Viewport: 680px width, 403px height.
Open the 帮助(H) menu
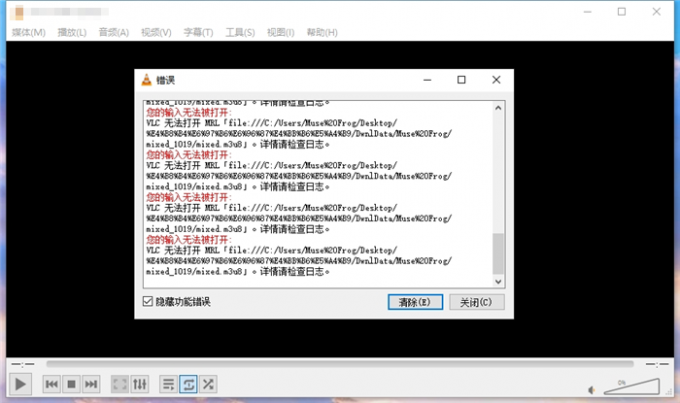point(322,32)
